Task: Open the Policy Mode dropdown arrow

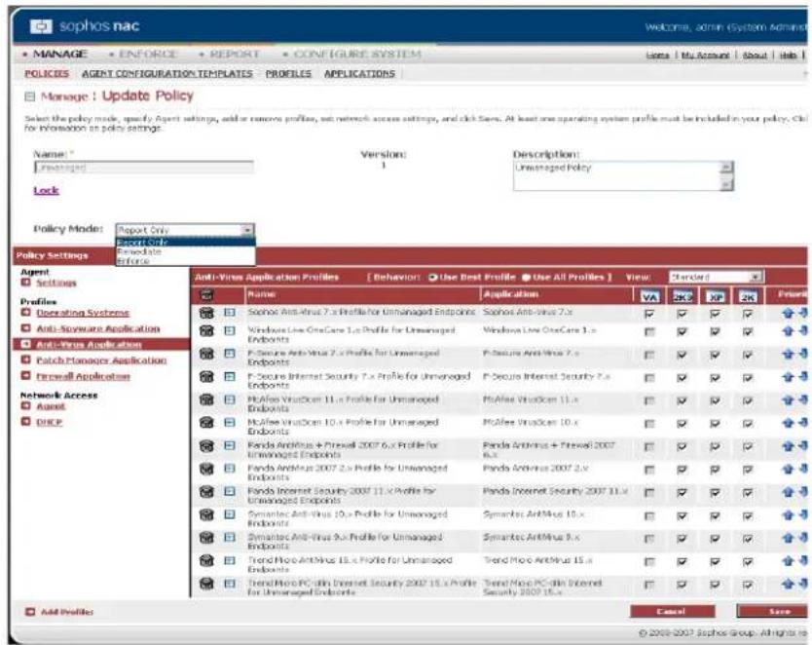Action: click(247, 230)
